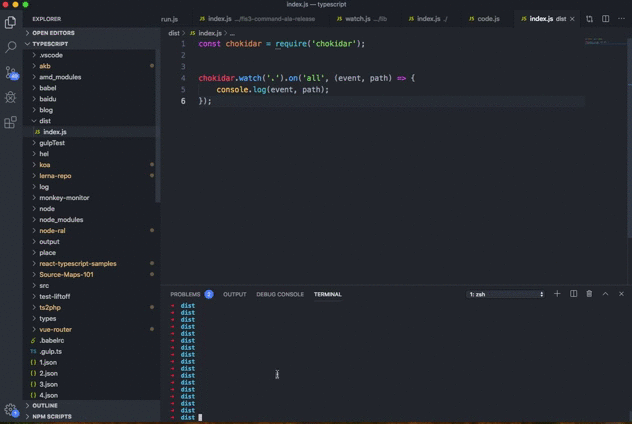This screenshot has height=424, width=632.
Task: Click the editor minimap preview
Action: [x=595, y=43]
